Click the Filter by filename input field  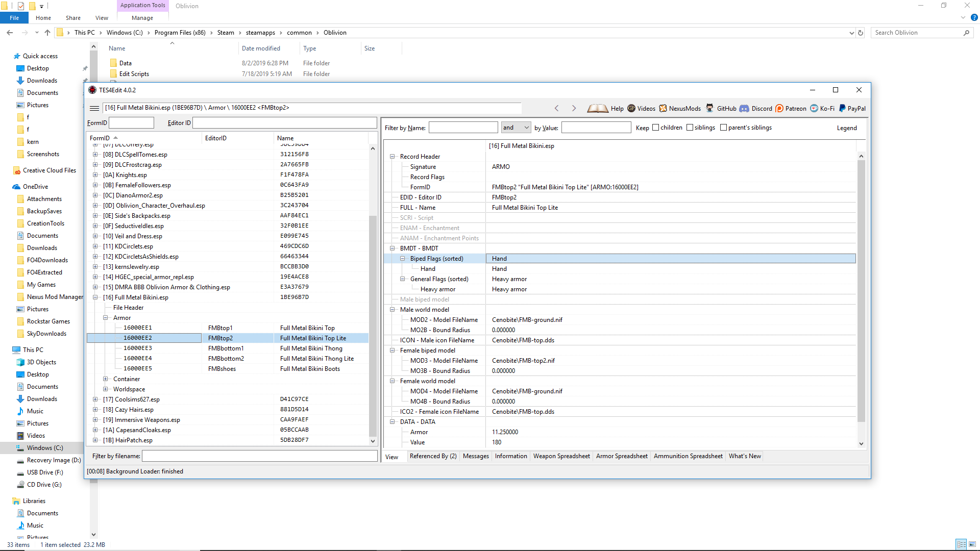[259, 456]
